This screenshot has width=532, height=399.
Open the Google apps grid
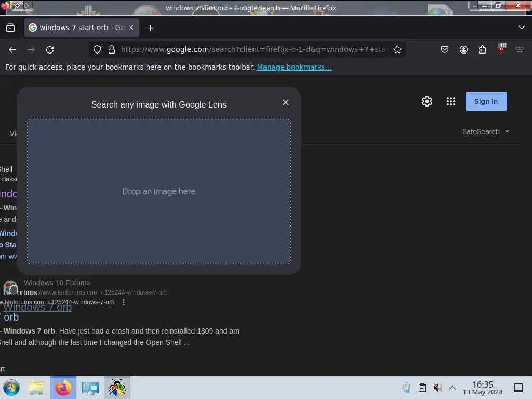click(x=451, y=101)
